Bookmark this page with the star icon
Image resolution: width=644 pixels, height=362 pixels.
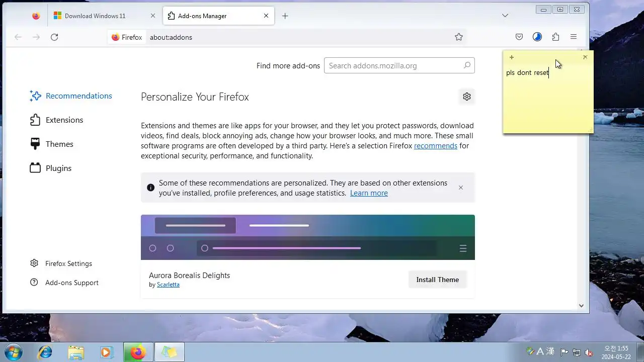(459, 37)
